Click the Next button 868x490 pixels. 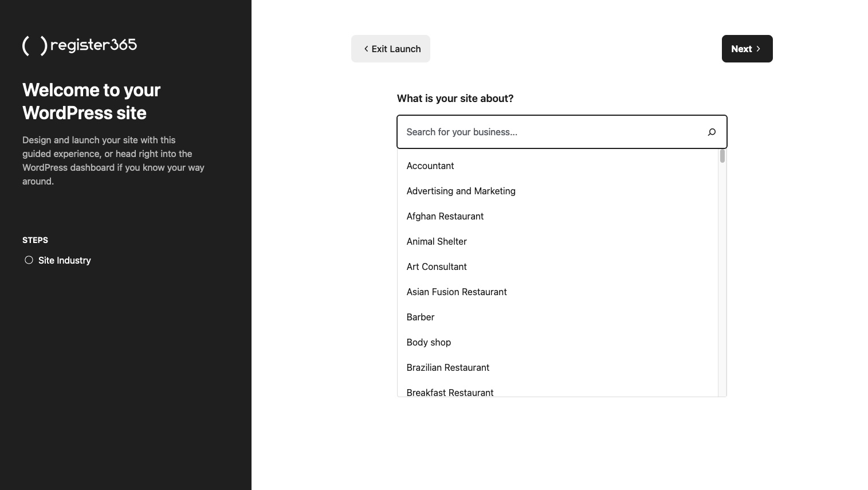(x=747, y=49)
